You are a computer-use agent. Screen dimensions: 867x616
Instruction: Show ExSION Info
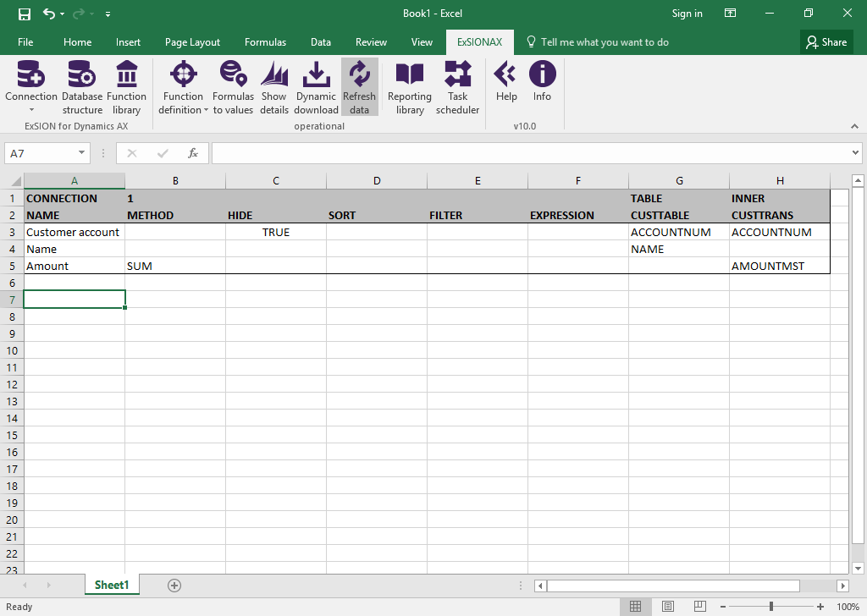point(542,82)
